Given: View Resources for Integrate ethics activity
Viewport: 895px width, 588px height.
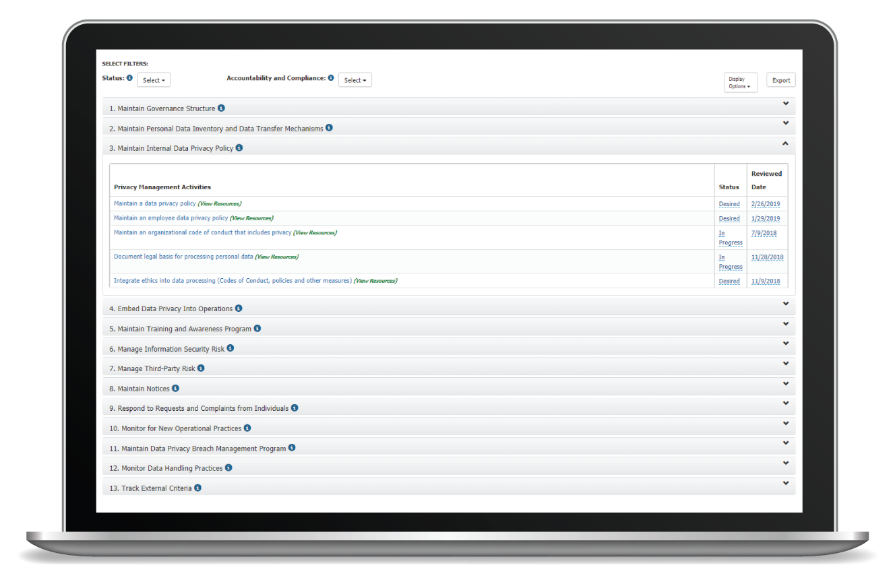Looking at the screenshot, I should pyautogui.click(x=376, y=281).
